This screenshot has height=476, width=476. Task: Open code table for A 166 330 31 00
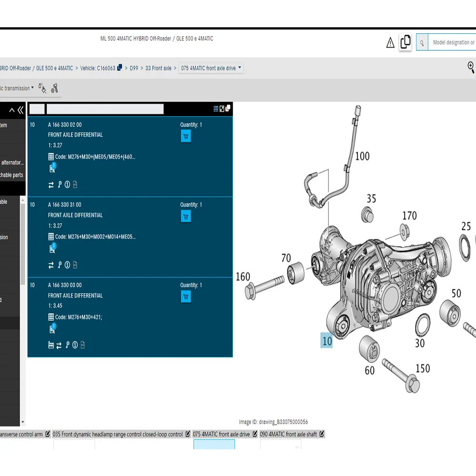[x=51, y=237]
